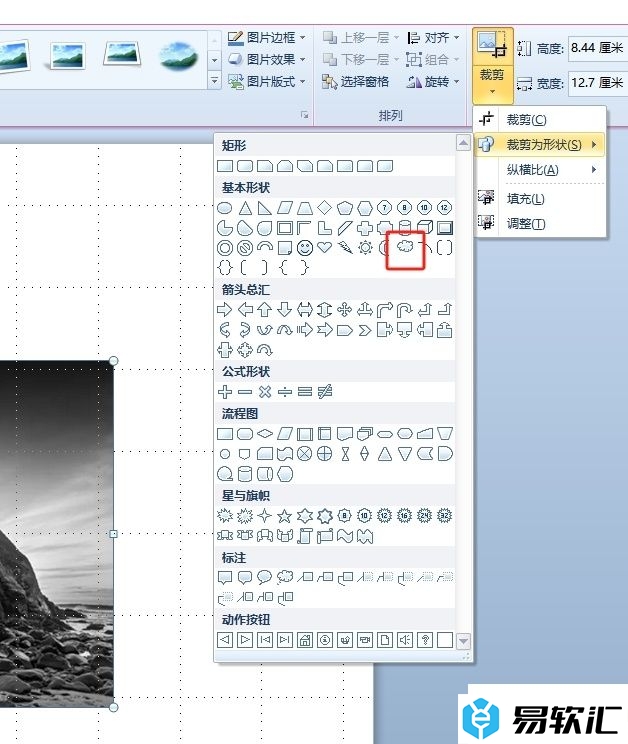This screenshot has width=628, height=744.
Task: Open the 对齐 align dropdown
Action: [x=434, y=37]
